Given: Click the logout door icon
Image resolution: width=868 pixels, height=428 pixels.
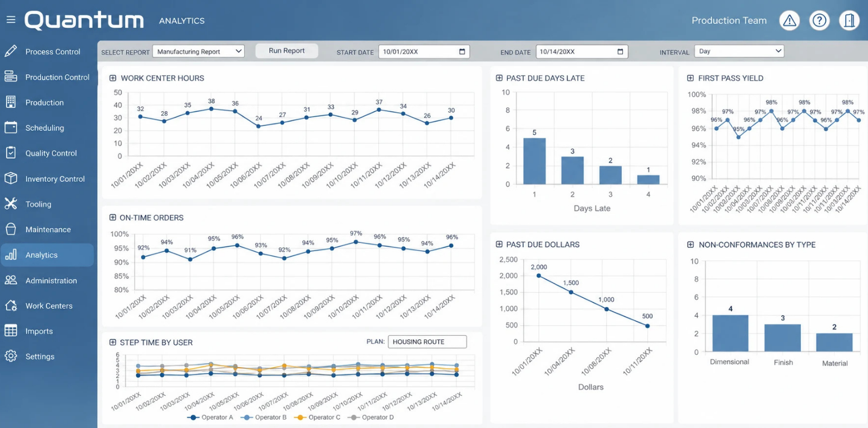Looking at the screenshot, I should point(850,21).
